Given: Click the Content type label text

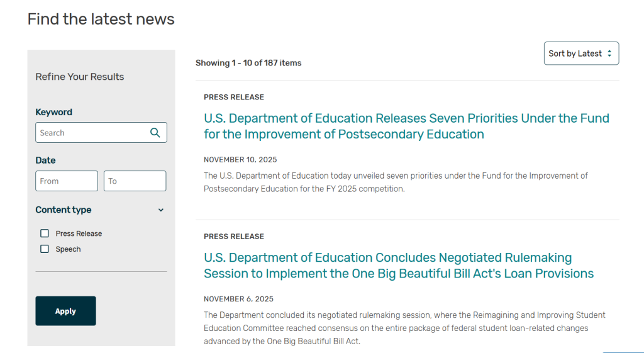Looking at the screenshot, I should pos(64,210).
